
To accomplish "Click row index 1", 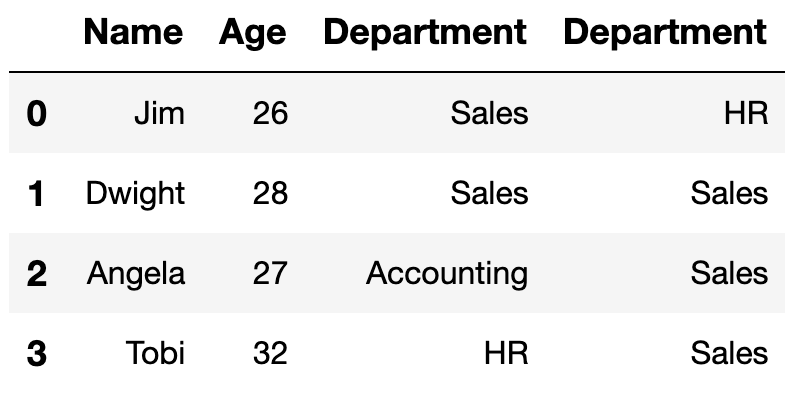I will (x=36, y=194).
